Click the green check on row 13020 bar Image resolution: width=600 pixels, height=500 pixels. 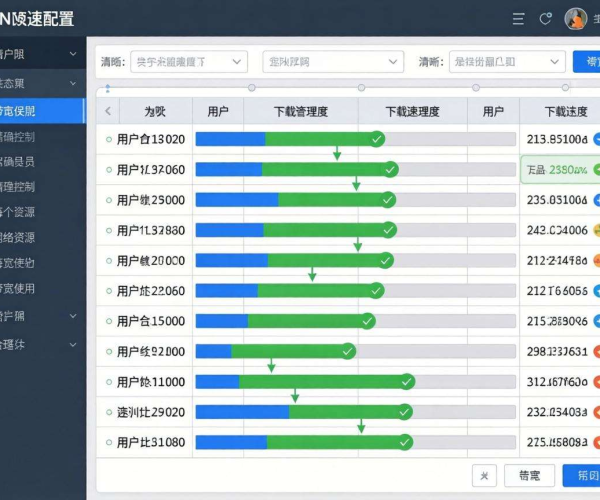(377, 139)
